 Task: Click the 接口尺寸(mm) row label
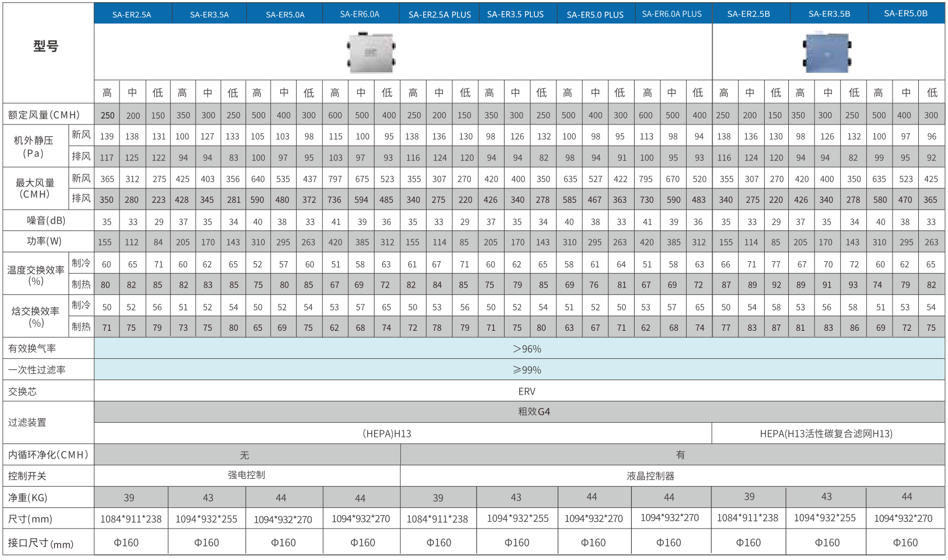coord(40,543)
